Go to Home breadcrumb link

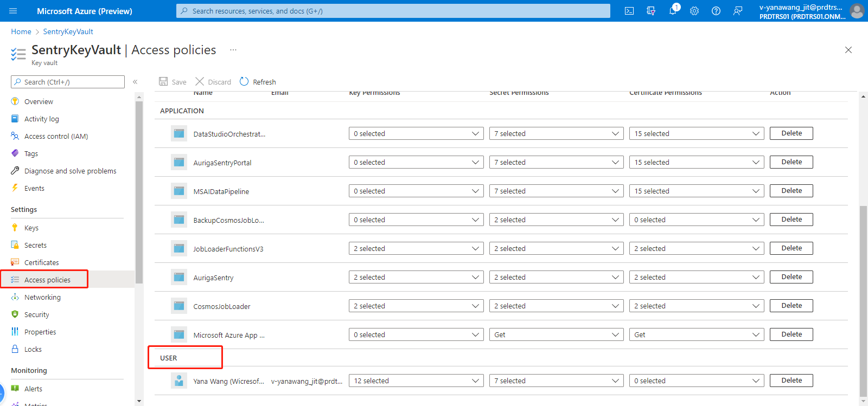click(x=21, y=31)
